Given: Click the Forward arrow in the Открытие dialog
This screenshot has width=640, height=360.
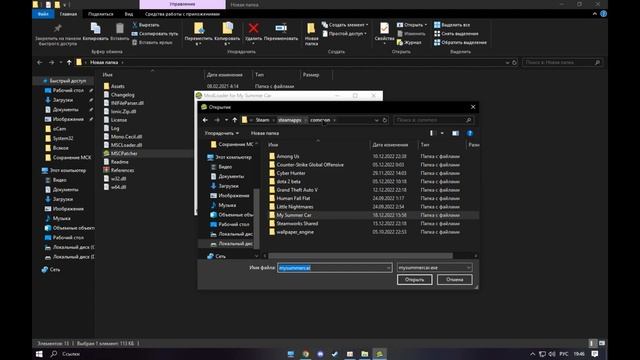Looking at the screenshot, I should click(217, 120).
